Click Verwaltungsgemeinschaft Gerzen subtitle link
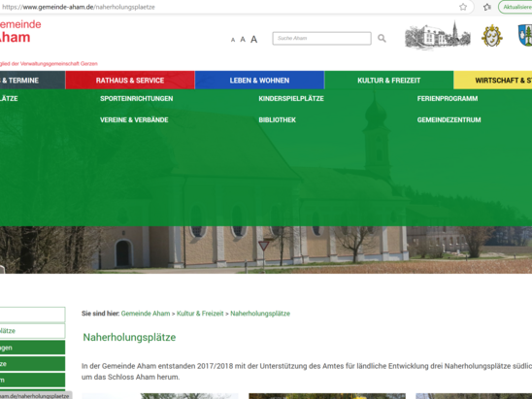Image resolution: width=532 pixels, height=399 pixels. coord(49,63)
